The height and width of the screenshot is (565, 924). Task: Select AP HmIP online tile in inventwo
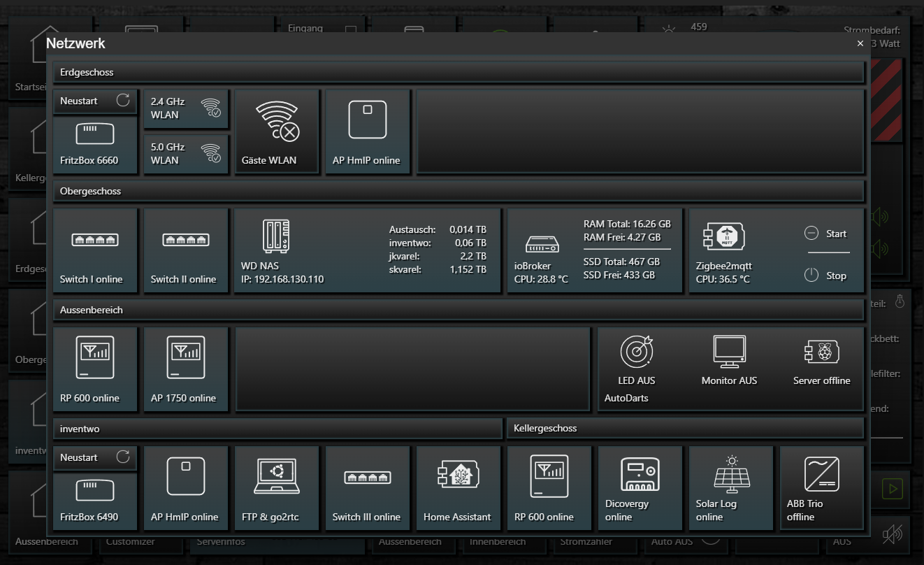[186, 488]
